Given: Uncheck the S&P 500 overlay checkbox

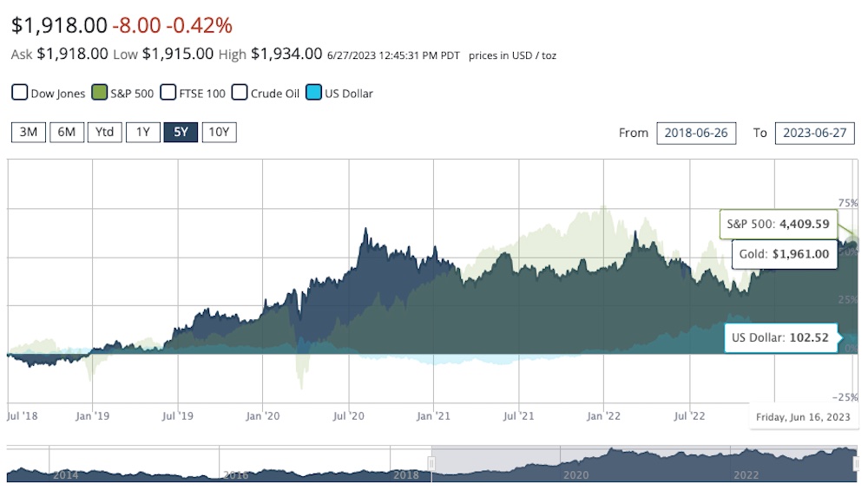Looking at the screenshot, I should (x=99, y=93).
